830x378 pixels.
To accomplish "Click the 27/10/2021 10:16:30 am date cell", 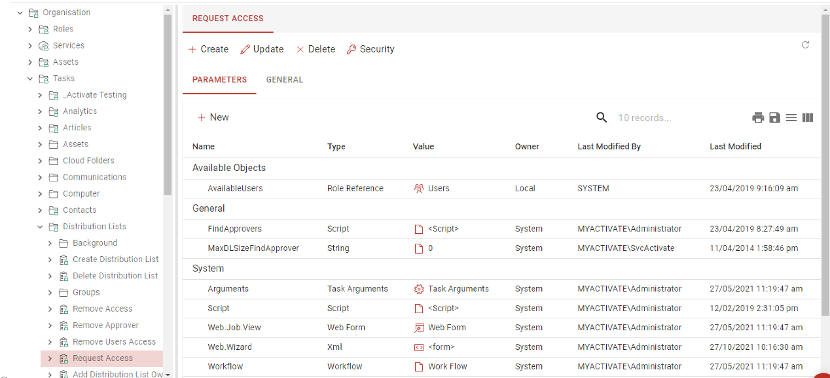I will (x=756, y=347).
